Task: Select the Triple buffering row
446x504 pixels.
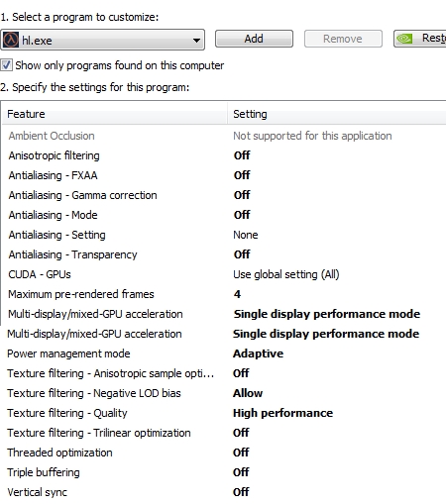Action: coord(224,472)
